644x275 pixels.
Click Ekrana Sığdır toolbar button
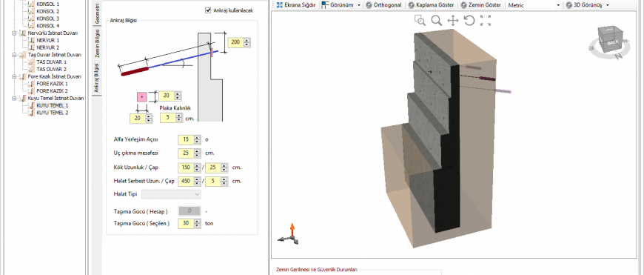click(x=296, y=5)
